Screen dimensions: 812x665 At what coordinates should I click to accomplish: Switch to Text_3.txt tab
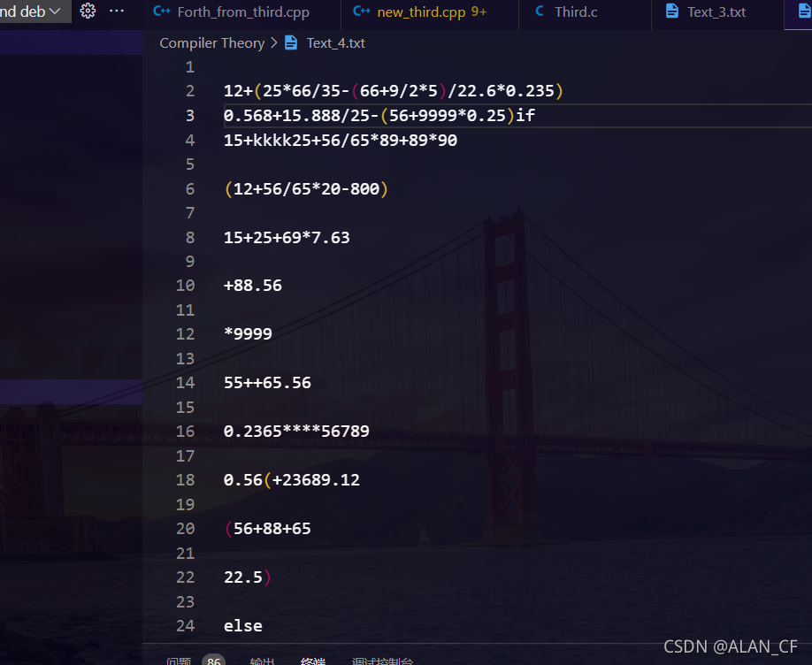pyautogui.click(x=716, y=11)
